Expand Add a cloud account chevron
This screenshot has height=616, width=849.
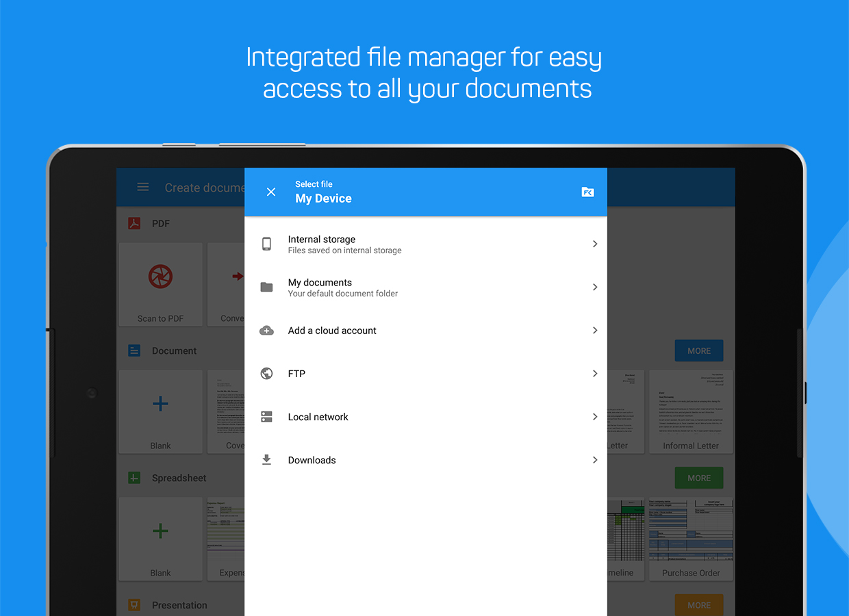(x=594, y=331)
